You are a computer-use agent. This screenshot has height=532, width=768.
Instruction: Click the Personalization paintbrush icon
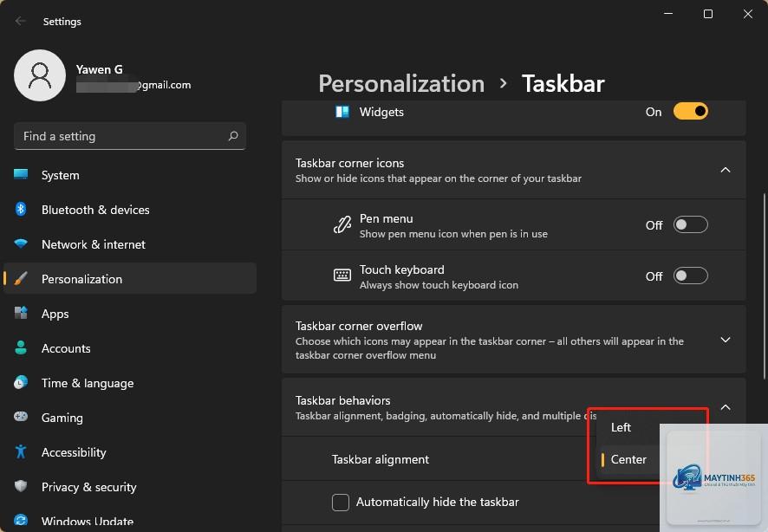click(21, 278)
